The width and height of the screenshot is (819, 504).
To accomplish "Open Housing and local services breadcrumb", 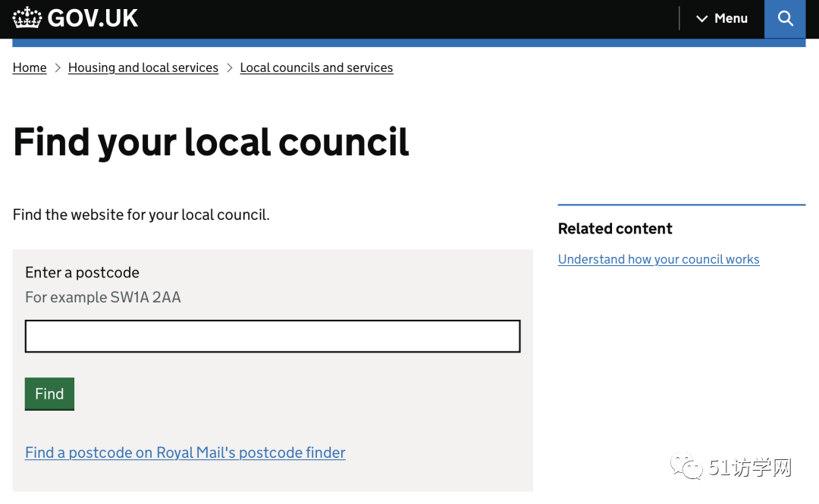I will pos(143,68).
